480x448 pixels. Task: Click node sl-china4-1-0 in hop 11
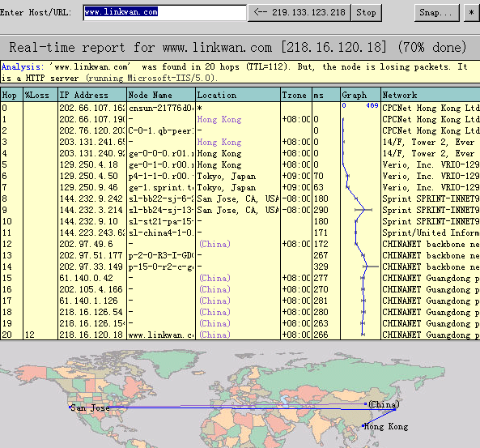point(161,233)
